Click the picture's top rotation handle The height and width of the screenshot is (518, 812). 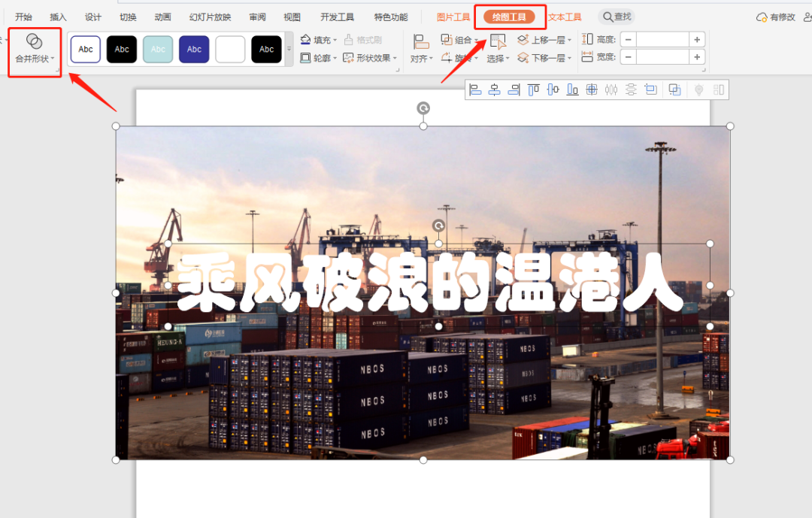423,108
